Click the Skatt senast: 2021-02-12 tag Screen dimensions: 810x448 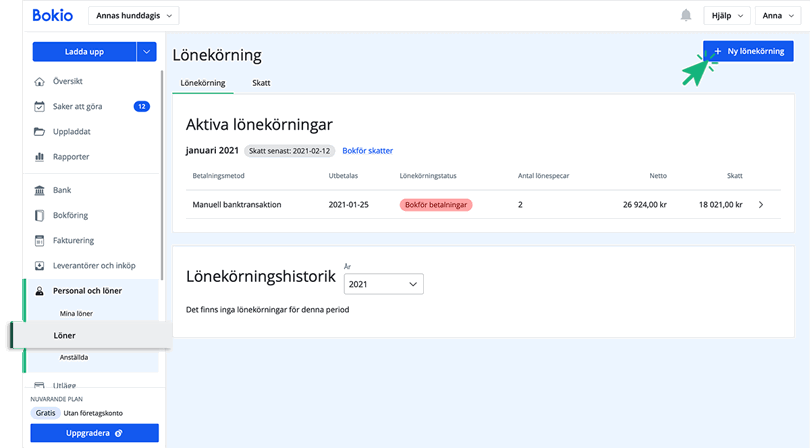pyautogui.click(x=289, y=151)
